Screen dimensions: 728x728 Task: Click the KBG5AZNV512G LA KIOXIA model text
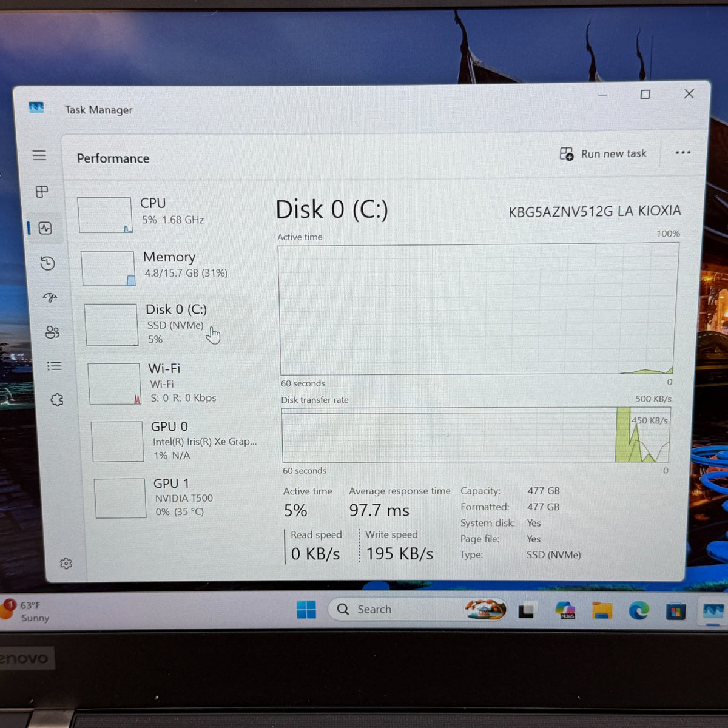point(595,211)
